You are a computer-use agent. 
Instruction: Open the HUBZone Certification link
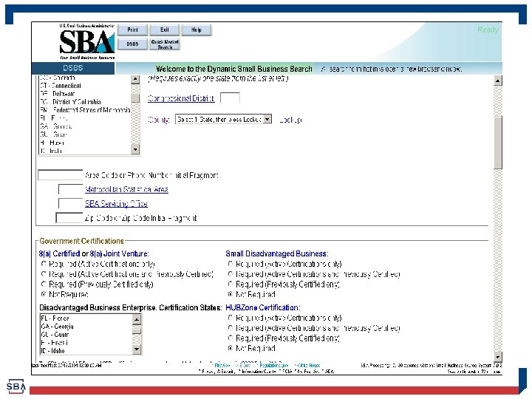pyautogui.click(x=262, y=307)
